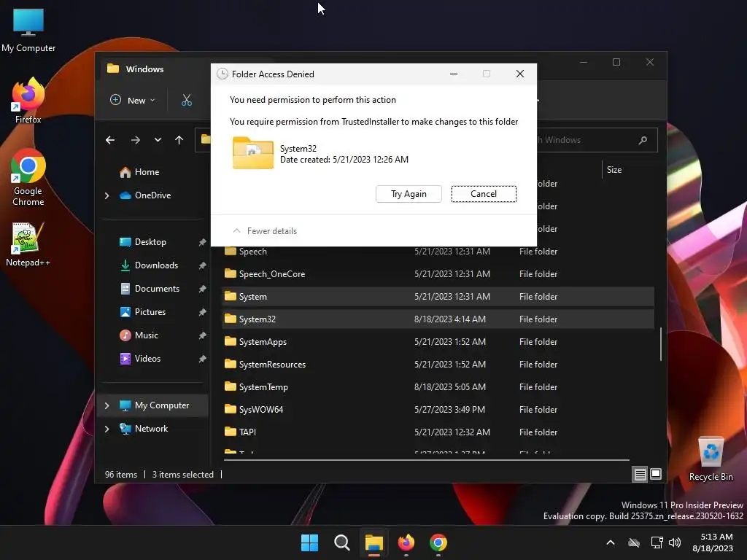Viewport: 747px width, 560px height.
Task: Go back using the left arrow
Action: (x=110, y=140)
